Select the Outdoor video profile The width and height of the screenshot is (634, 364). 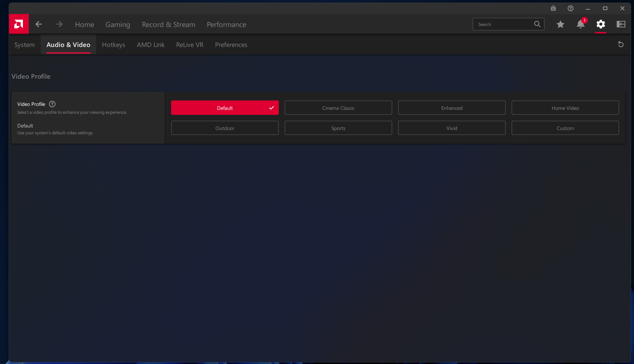(225, 128)
